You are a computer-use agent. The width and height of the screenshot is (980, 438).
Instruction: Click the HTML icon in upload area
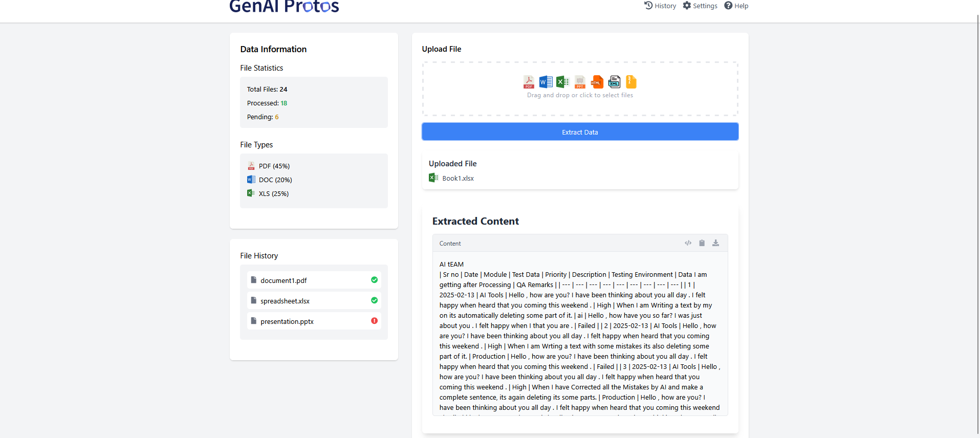(x=597, y=82)
